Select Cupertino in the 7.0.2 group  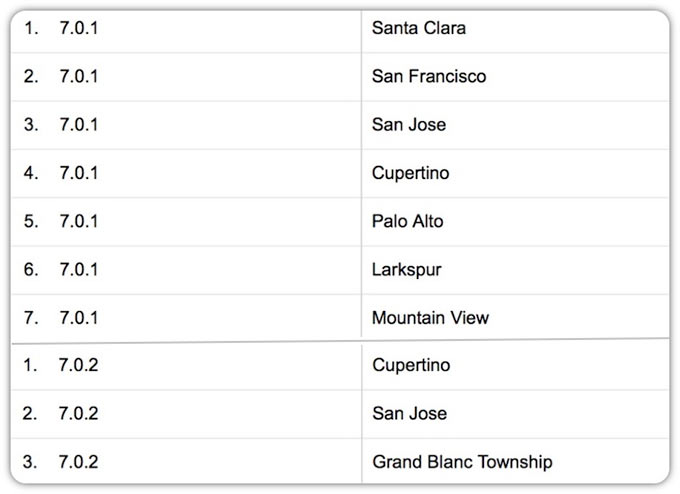pos(410,365)
